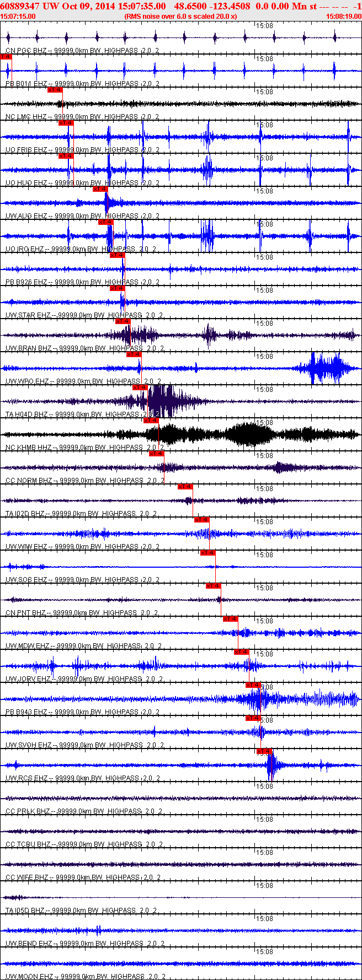362x980 pixels.
Task: Click the red pick marker on UO JRO trace
Action: (x=106, y=222)
